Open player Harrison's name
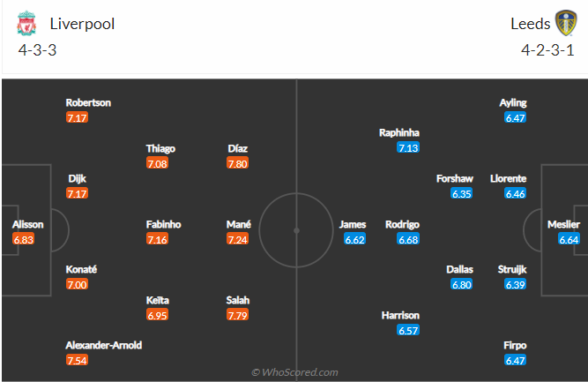 tap(400, 315)
